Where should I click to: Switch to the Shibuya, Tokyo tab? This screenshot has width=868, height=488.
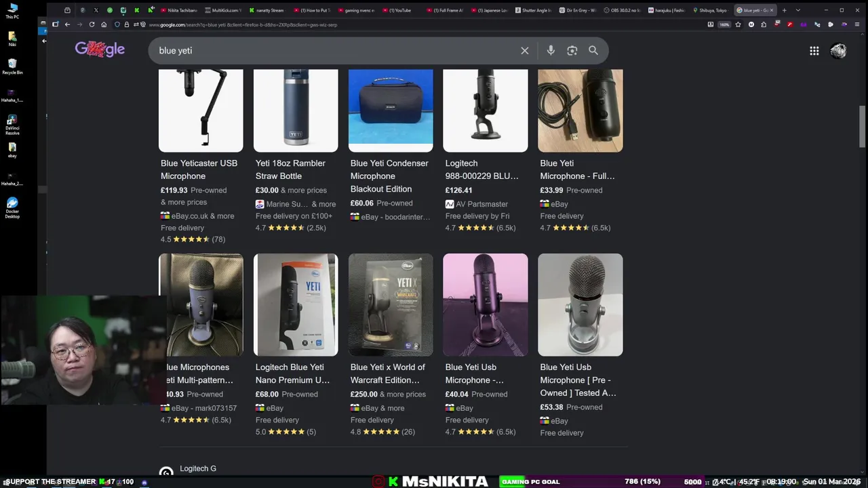click(x=710, y=10)
